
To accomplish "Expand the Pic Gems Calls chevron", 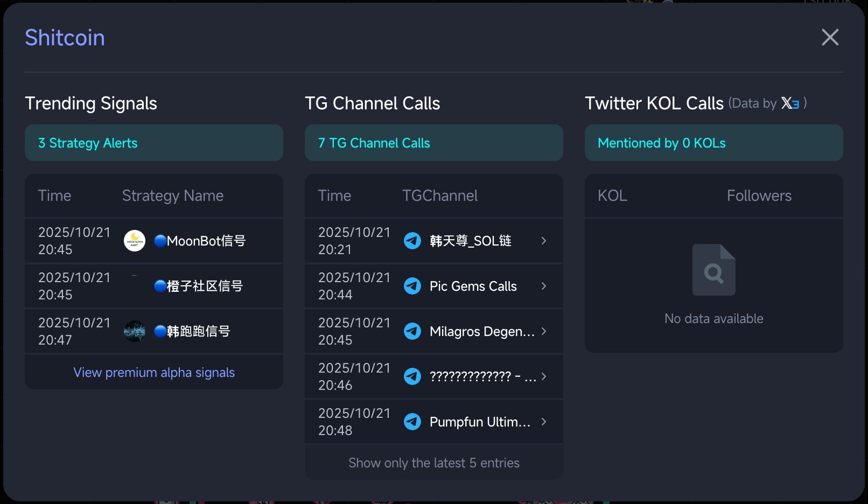I will click(x=544, y=286).
